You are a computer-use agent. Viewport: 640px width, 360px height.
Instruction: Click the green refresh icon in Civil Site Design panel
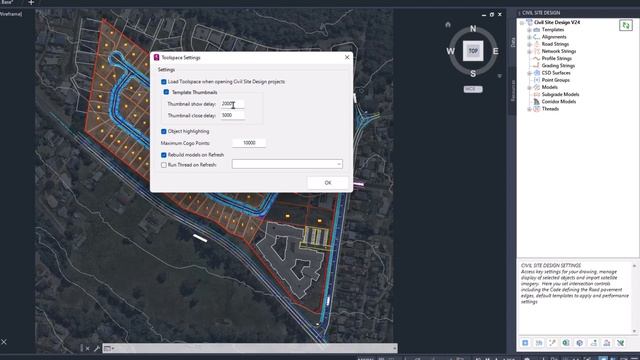coord(626,26)
